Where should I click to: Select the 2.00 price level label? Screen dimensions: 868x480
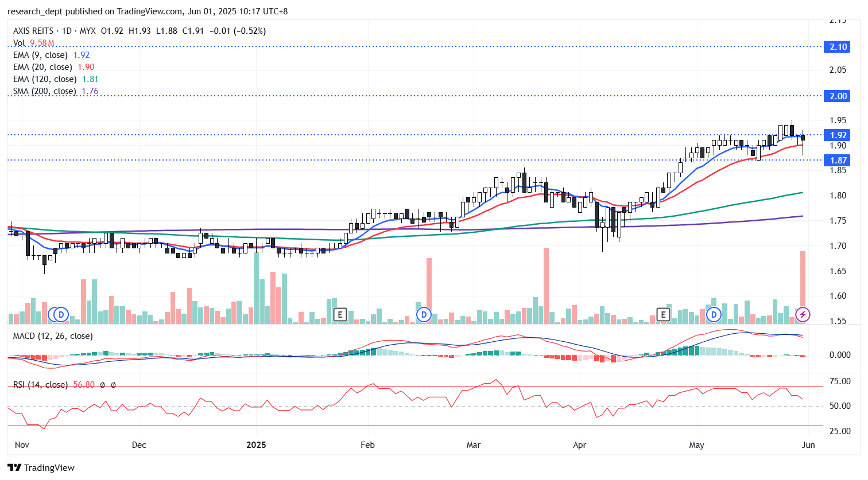point(838,96)
